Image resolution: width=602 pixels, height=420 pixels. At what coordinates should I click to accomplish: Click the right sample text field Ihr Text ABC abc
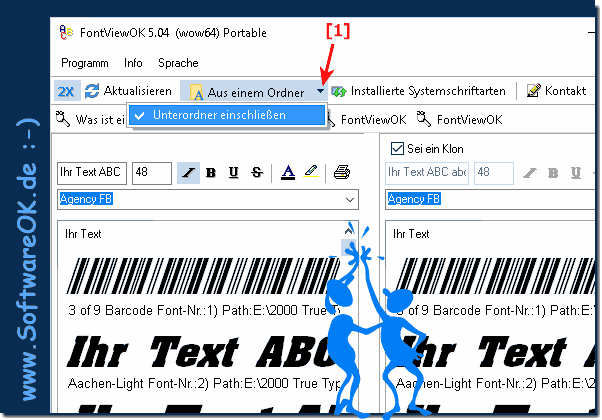click(x=427, y=173)
